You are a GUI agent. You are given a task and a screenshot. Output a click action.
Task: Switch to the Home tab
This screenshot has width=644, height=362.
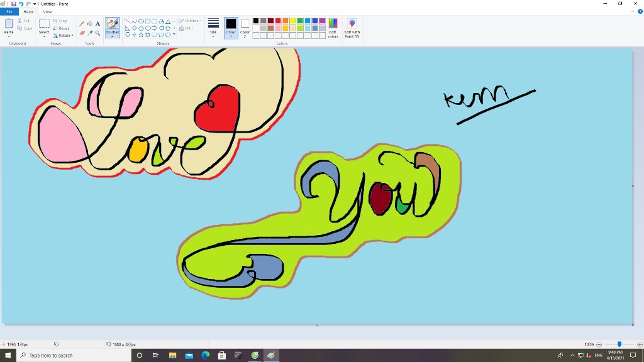point(28,12)
